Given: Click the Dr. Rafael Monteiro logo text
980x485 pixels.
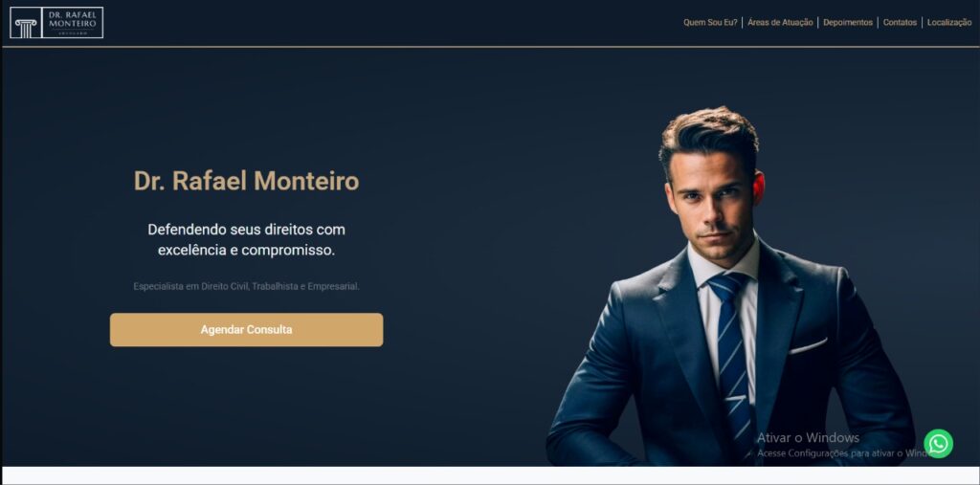Looking at the screenshot, I should coord(73,19).
